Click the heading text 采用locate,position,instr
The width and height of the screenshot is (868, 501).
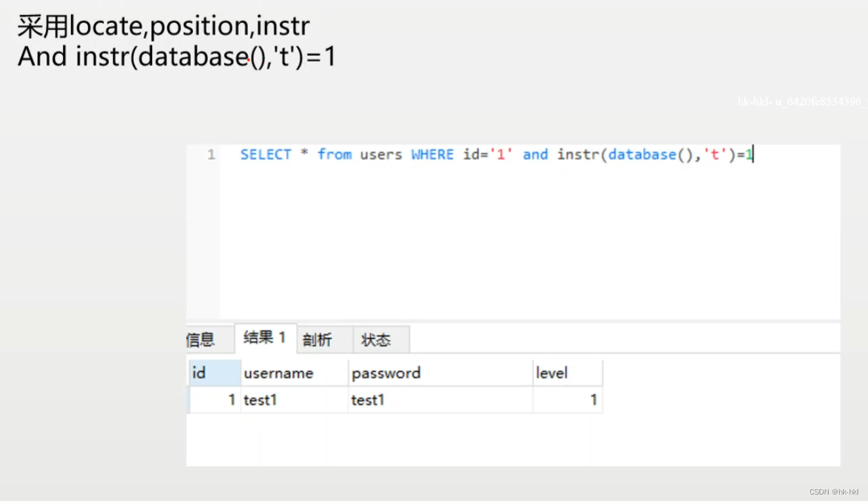[163, 26]
